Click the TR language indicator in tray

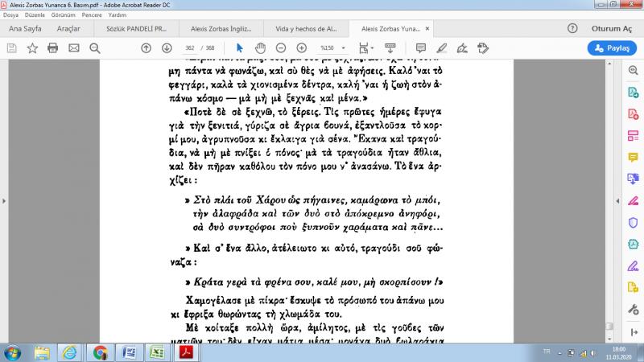(547, 352)
